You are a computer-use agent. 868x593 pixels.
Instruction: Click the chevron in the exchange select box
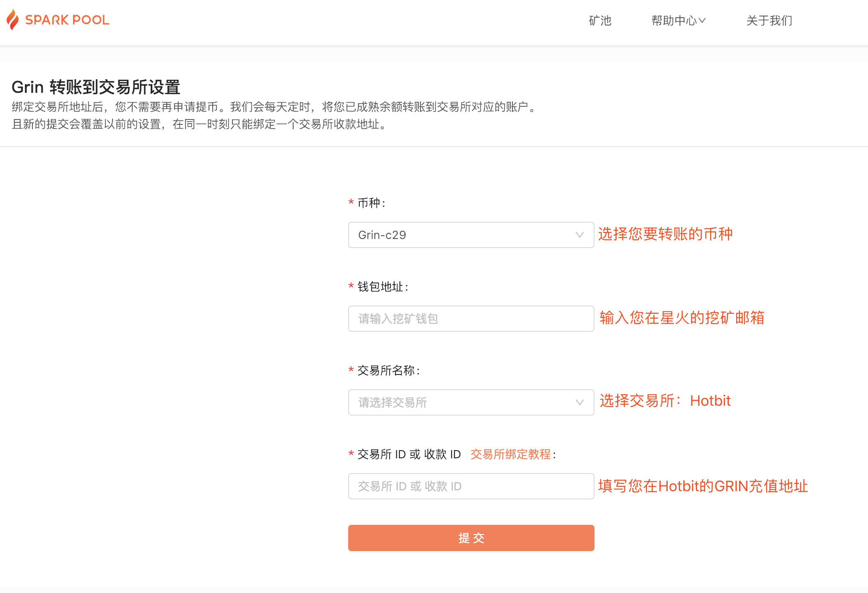coord(579,402)
